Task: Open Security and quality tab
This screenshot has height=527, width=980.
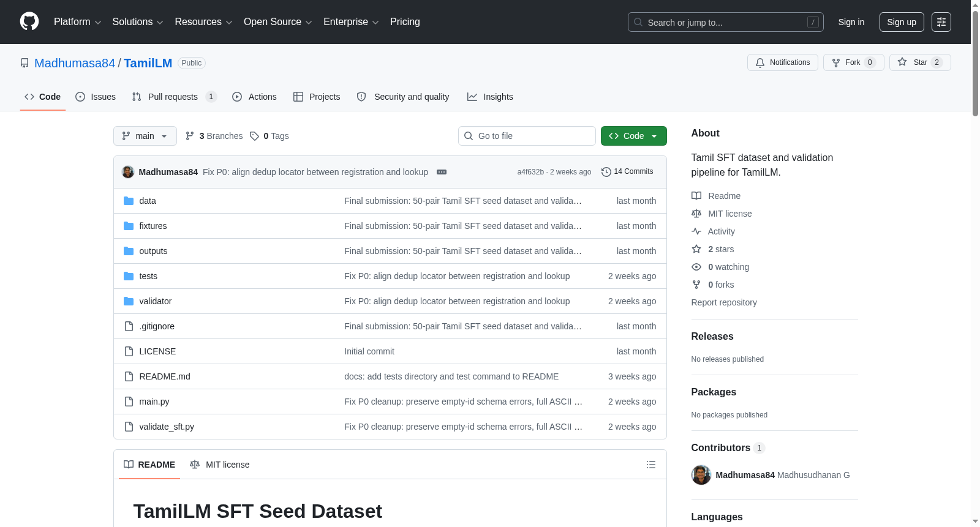Action: (403, 97)
